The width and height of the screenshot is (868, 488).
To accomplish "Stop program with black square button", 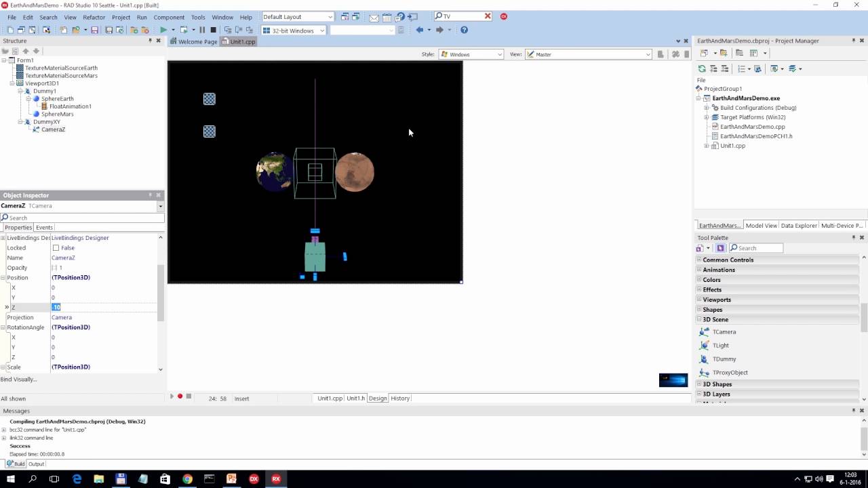I will point(213,30).
